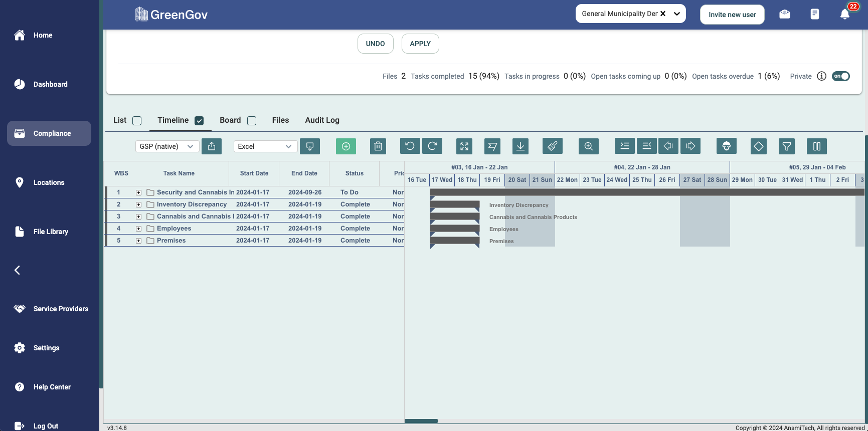The width and height of the screenshot is (868, 431).
Task: Click the horizontal timeline scrollbar thumb
Action: pyautogui.click(x=421, y=421)
